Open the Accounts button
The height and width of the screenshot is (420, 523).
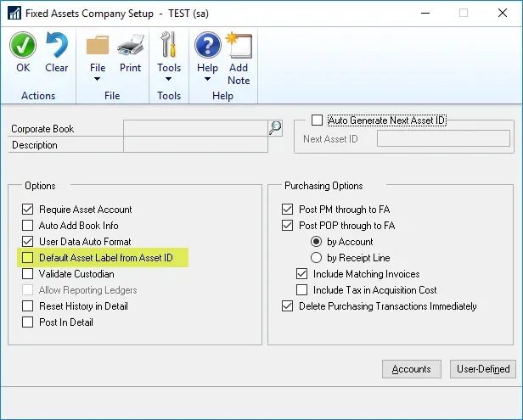tap(412, 369)
